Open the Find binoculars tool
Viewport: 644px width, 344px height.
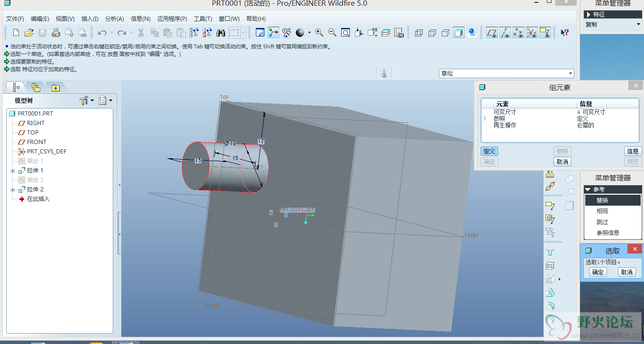click(220, 33)
